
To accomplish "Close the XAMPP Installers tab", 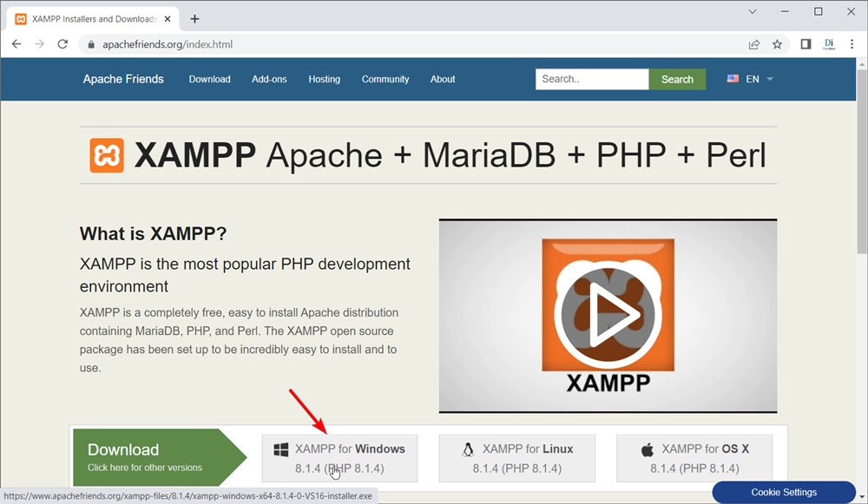I will (x=168, y=19).
